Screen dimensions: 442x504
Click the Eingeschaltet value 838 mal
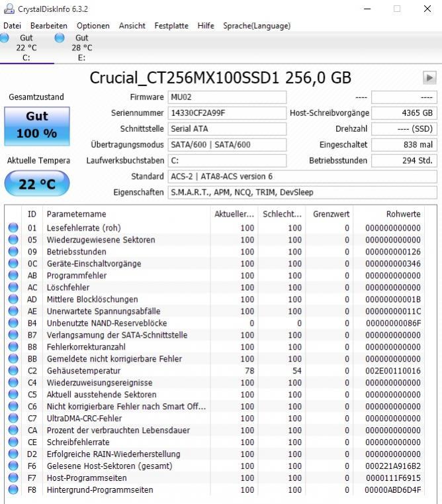(404, 144)
